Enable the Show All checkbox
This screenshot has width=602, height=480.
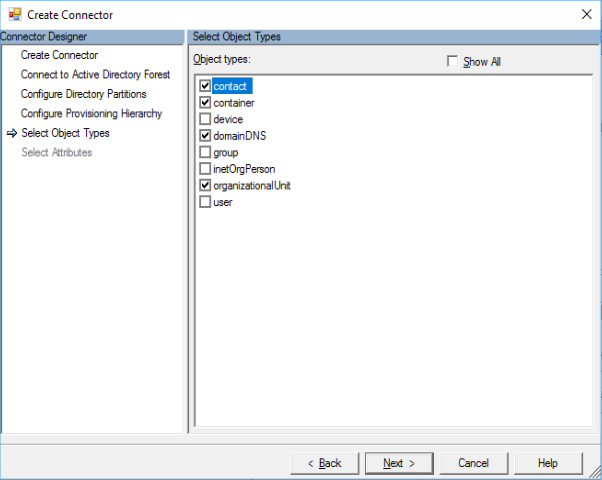[453, 62]
